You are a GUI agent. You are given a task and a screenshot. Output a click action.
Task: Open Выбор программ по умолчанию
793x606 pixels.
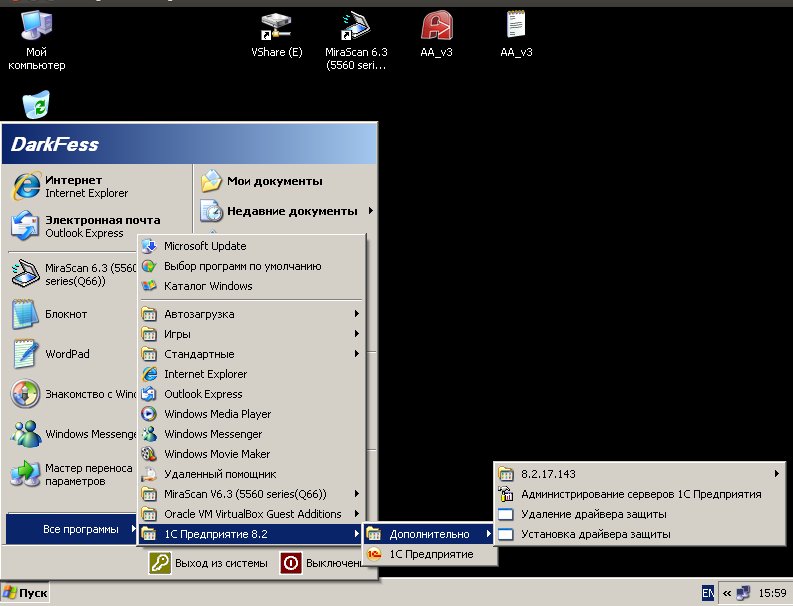[251, 266]
